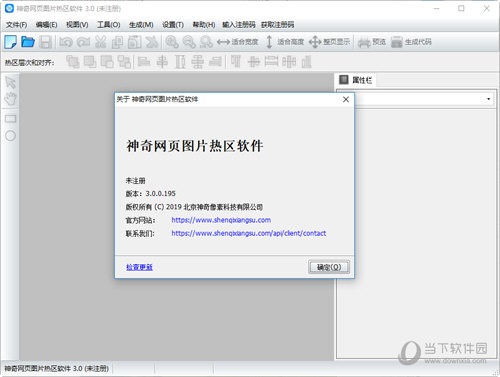Click fourth hotspot layer-order icon

pos(124,62)
